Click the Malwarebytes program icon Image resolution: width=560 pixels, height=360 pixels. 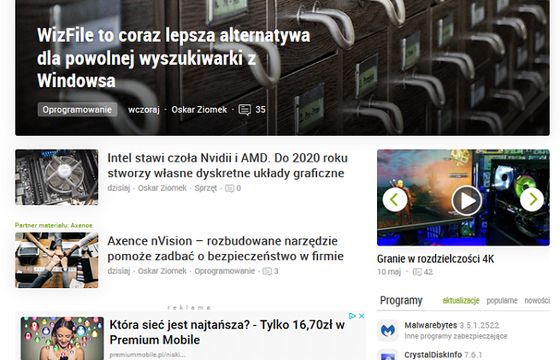(388, 330)
